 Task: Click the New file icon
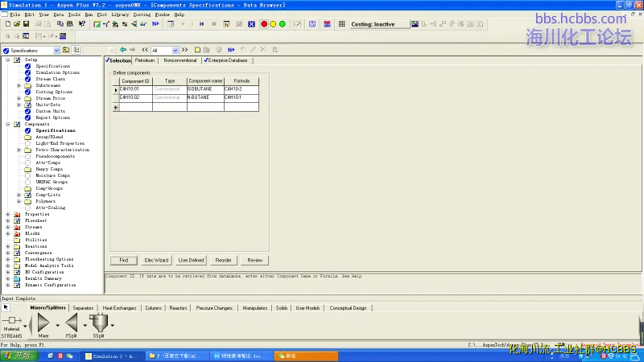pos(8,24)
